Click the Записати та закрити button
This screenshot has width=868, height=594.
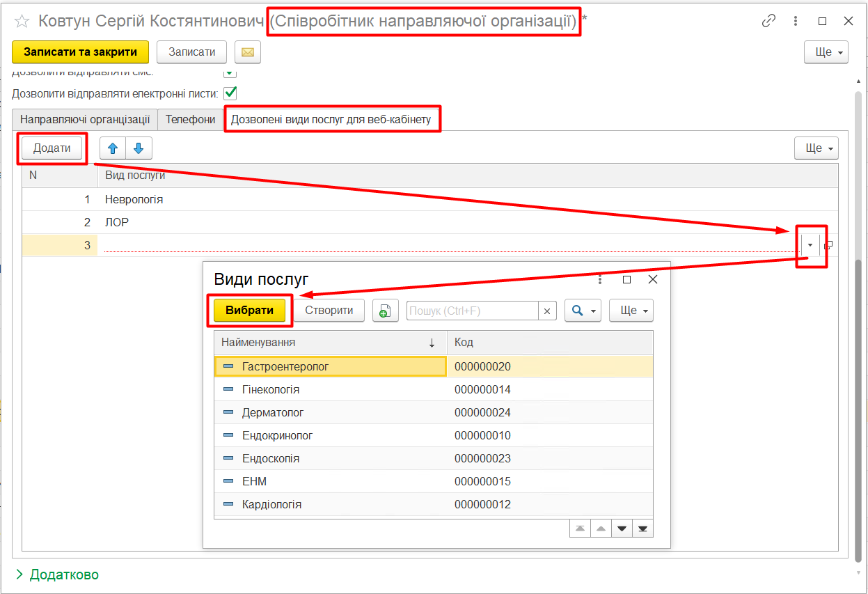click(80, 52)
